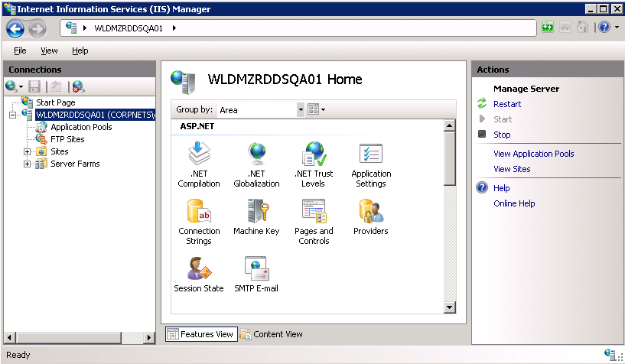Open the File menu
Viewport: 625px width, 364px height.
coord(20,50)
